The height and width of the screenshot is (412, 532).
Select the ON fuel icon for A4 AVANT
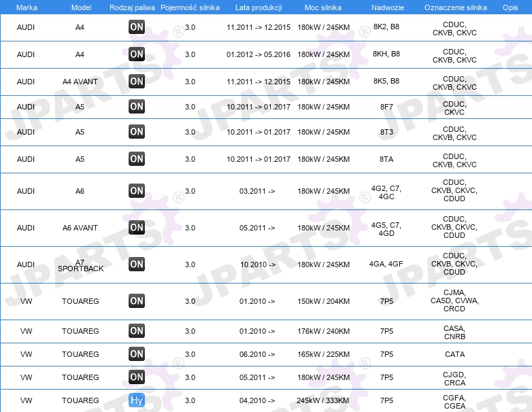(x=137, y=82)
